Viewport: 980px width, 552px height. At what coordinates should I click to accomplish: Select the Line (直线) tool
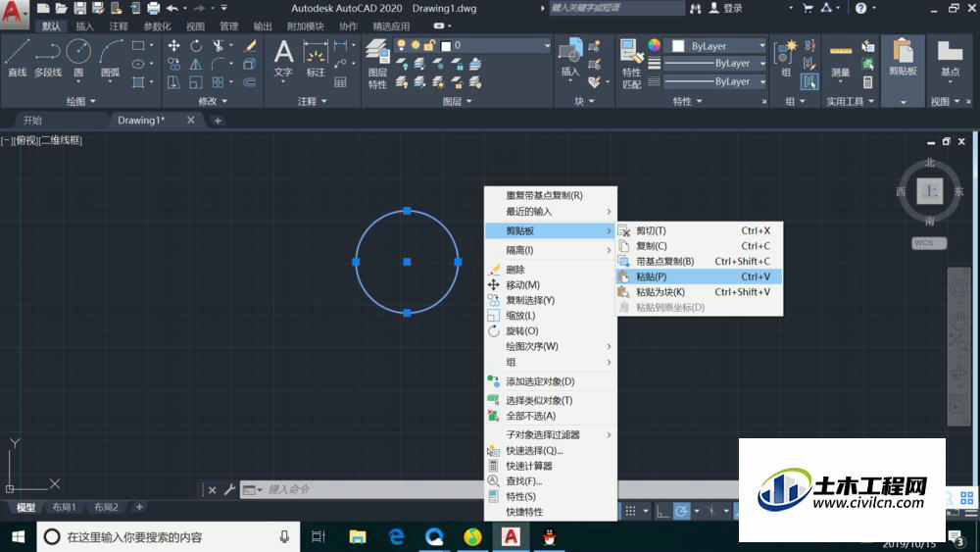[17, 58]
